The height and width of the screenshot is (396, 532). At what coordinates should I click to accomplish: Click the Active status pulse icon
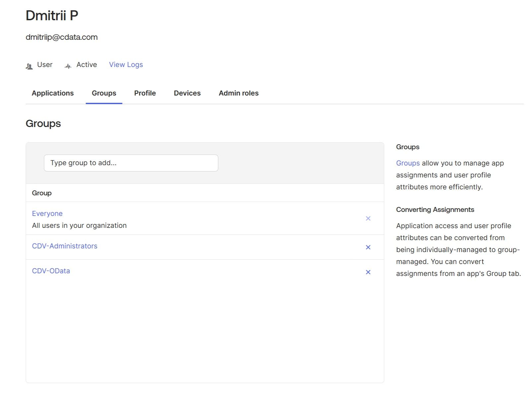(x=68, y=66)
